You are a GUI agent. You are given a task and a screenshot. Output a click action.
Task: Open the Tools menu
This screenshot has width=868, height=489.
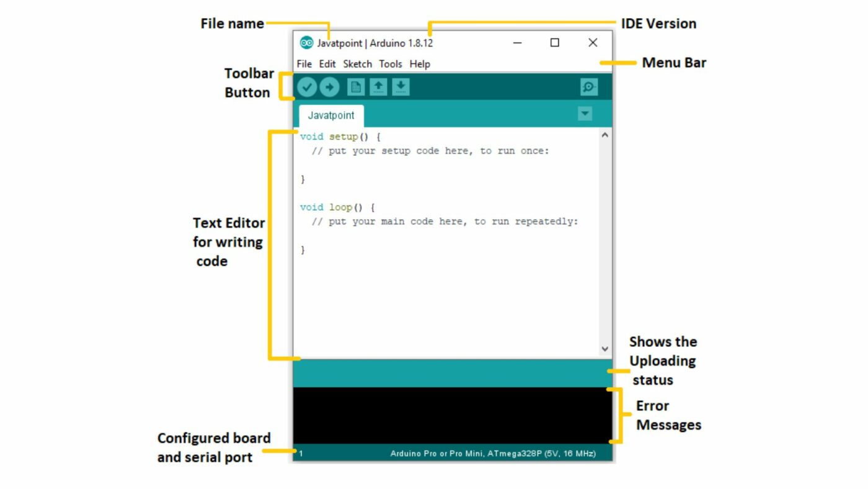391,64
